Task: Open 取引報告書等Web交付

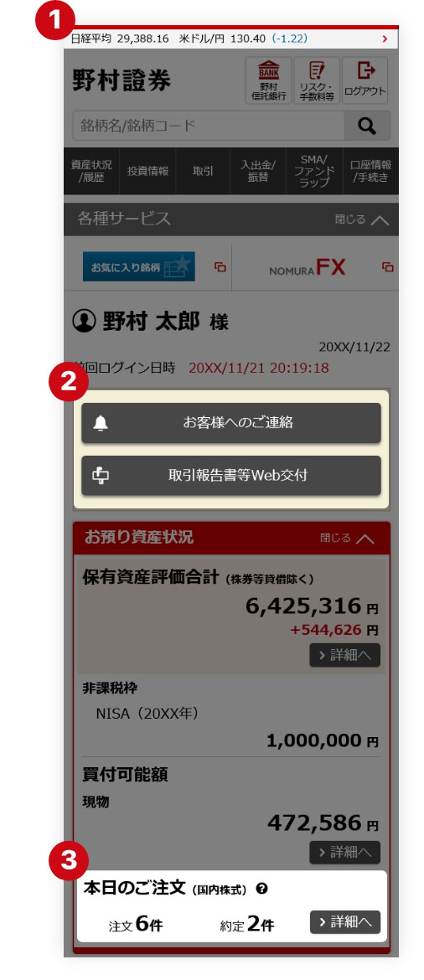Action: [230, 476]
